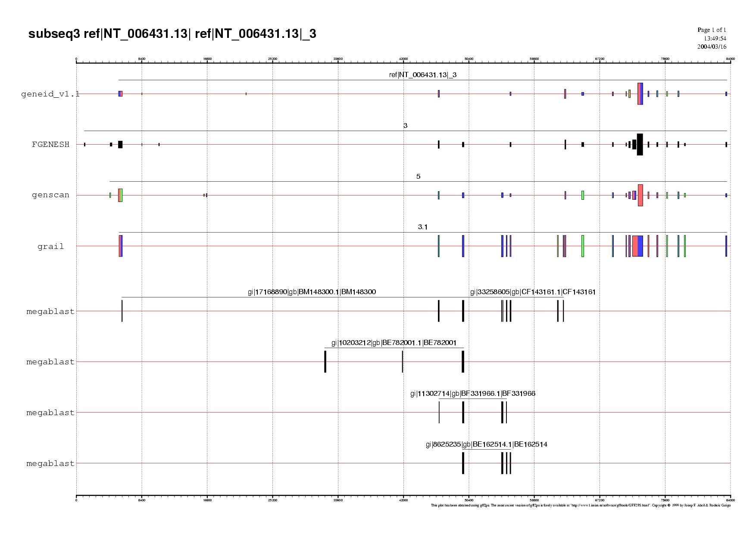Select the FGENESH track label
Viewport: 756px width, 534px height.
(x=50, y=144)
